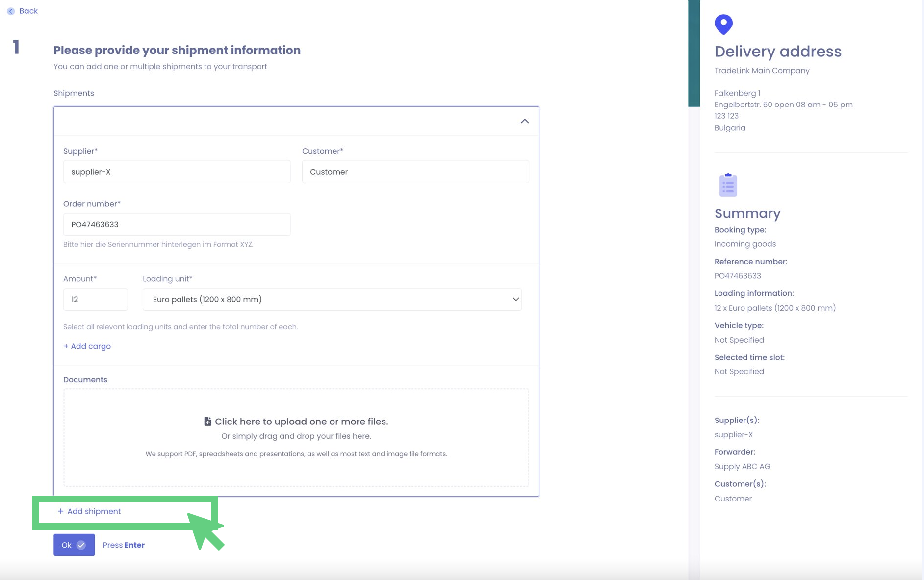Click the delivery address location pin icon
This screenshot has height=580, width=924.
tap(723, 25)
